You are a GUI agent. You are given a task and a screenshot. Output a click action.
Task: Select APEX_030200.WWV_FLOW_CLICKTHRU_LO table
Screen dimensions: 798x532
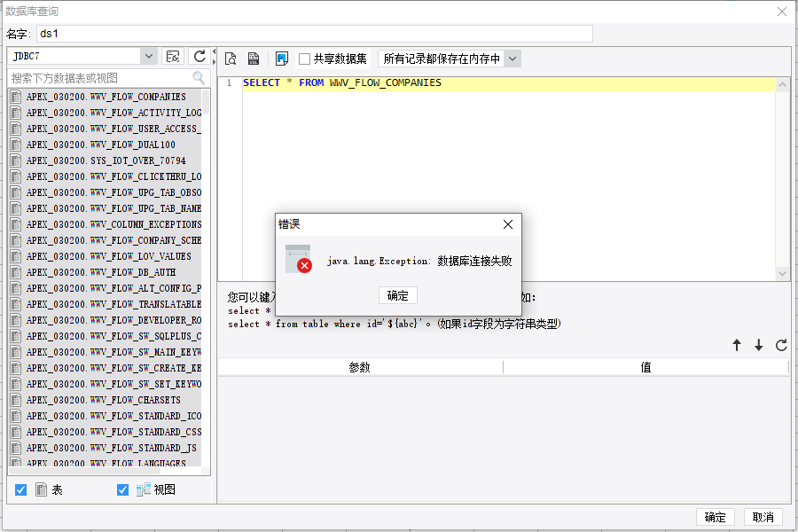click(105, 176)
